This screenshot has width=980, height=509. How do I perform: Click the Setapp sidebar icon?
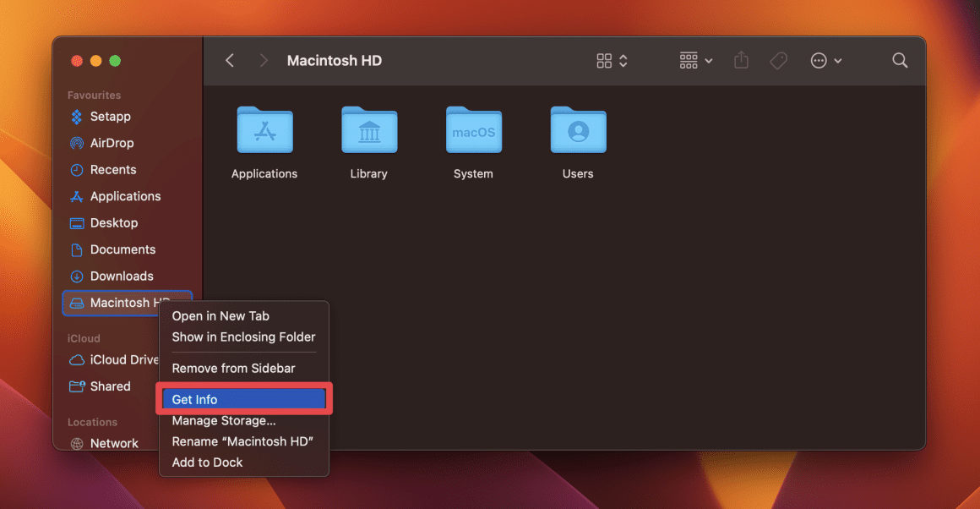pyautogui.click(x=78, y=116)
